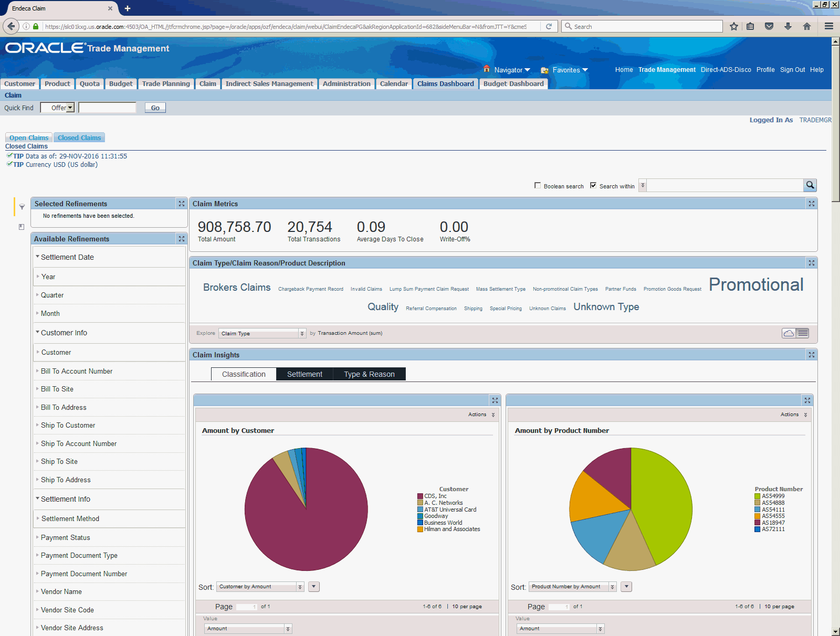This screenshot has height=636, width=840.
Task: Enable the Boolean search checkbox
Action: [538, 185]
